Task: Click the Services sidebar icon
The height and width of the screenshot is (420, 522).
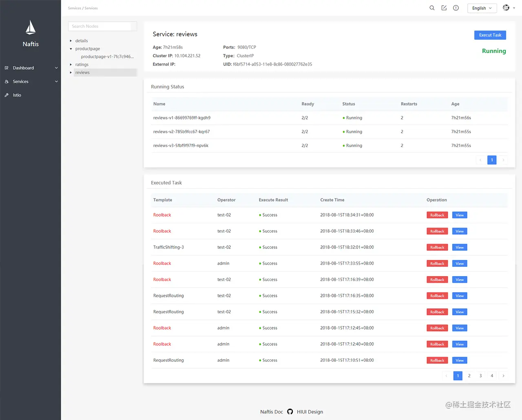Action: click(7, 81)
